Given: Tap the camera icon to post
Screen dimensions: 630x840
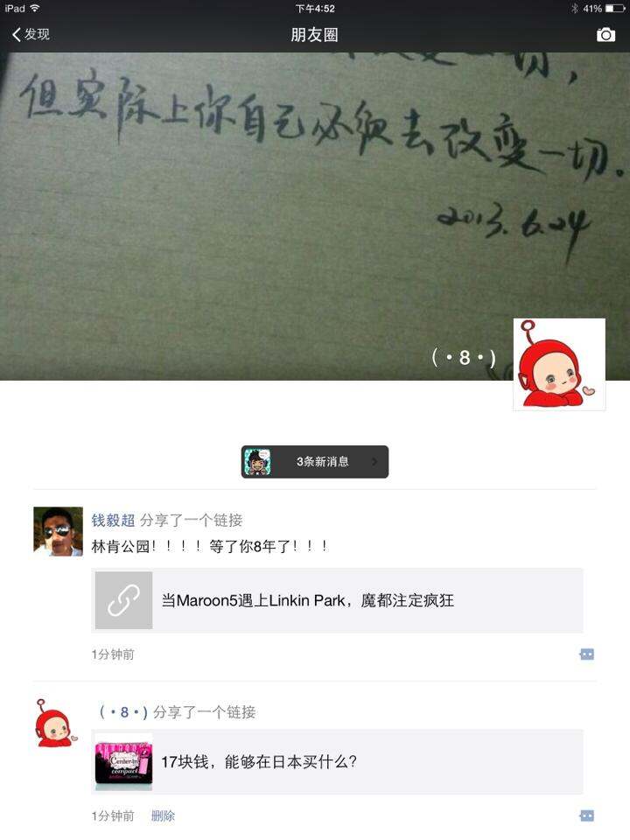Looking at the screenshot, I should pos(605,35).
